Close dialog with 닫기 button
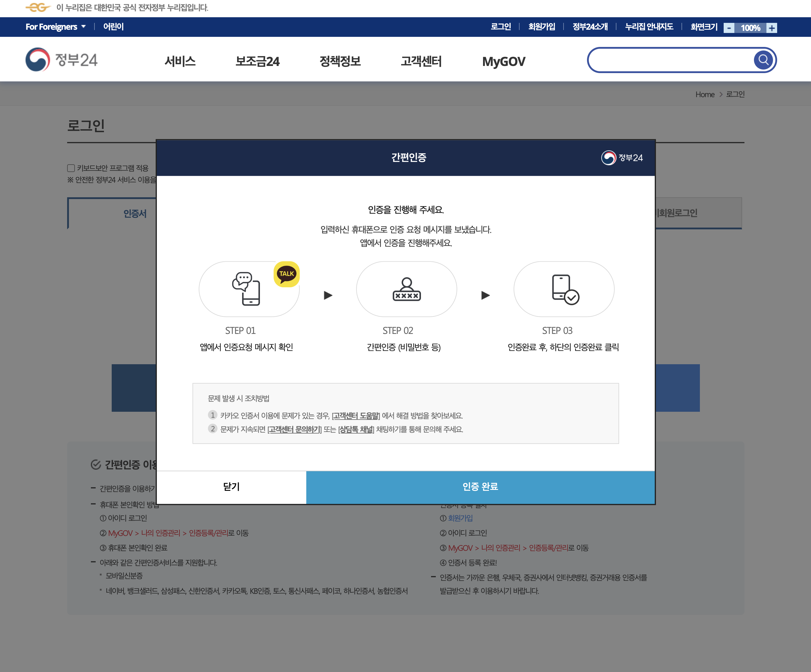 [x=231, y=487]
